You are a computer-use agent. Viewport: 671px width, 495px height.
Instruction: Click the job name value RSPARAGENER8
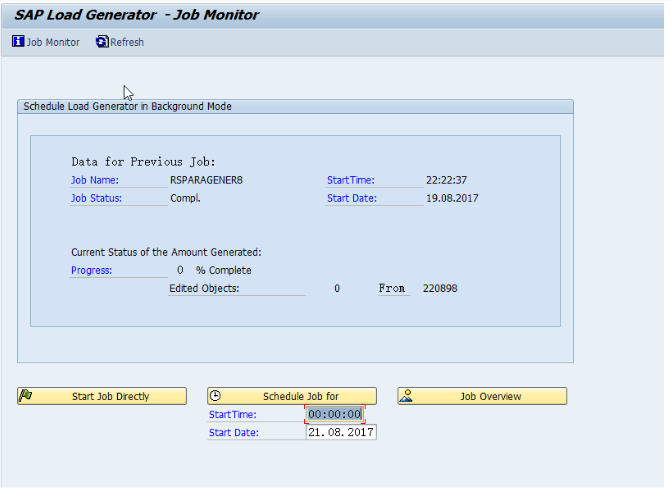coord(206,180)
